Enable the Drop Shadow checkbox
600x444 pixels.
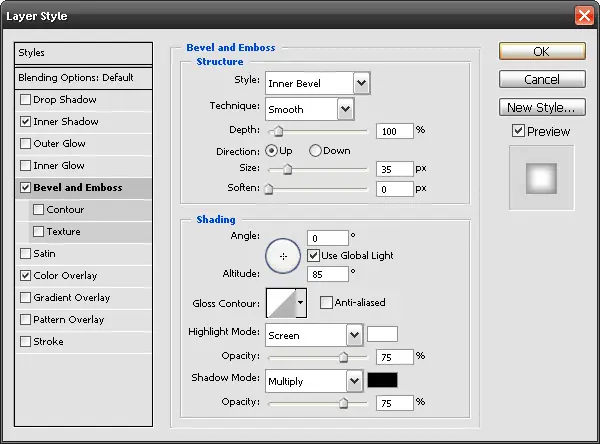tap(25, 100)
